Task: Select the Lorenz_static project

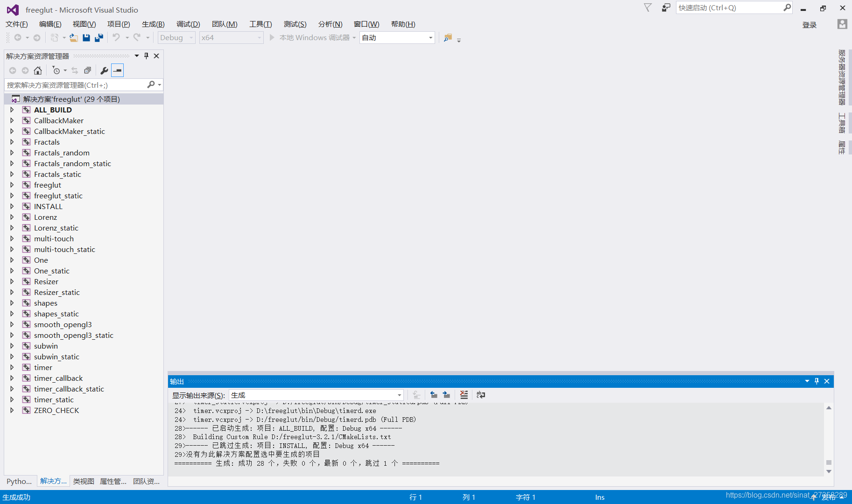Action: (56, 228)
